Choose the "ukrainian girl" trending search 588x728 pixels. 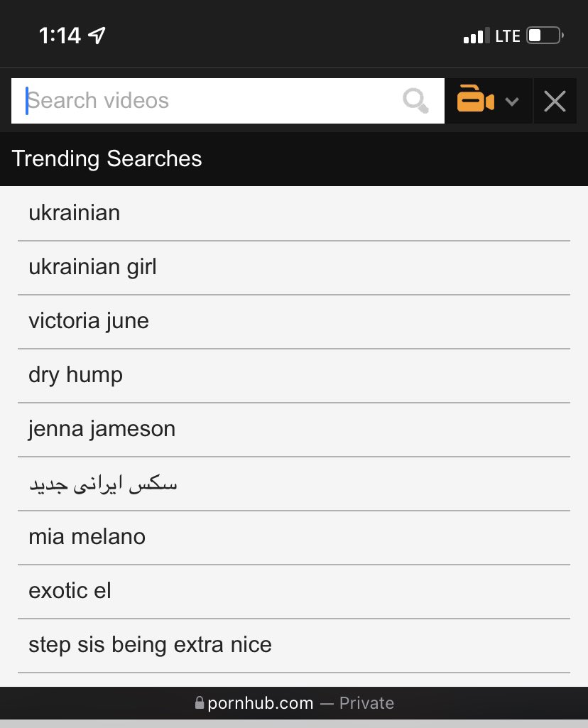click(x=92, y=267)
